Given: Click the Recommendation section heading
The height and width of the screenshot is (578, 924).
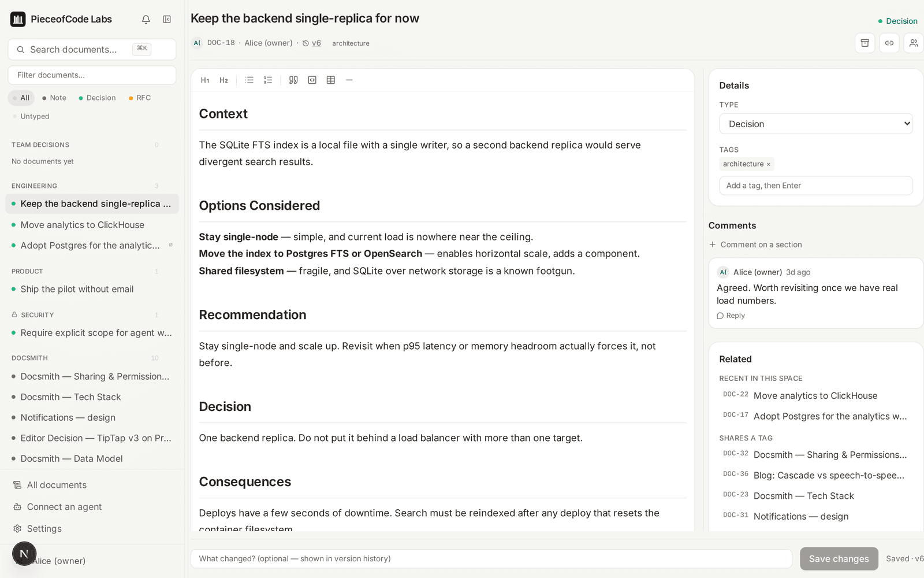Looking at the screenshot, I should [x=252, y=315].
